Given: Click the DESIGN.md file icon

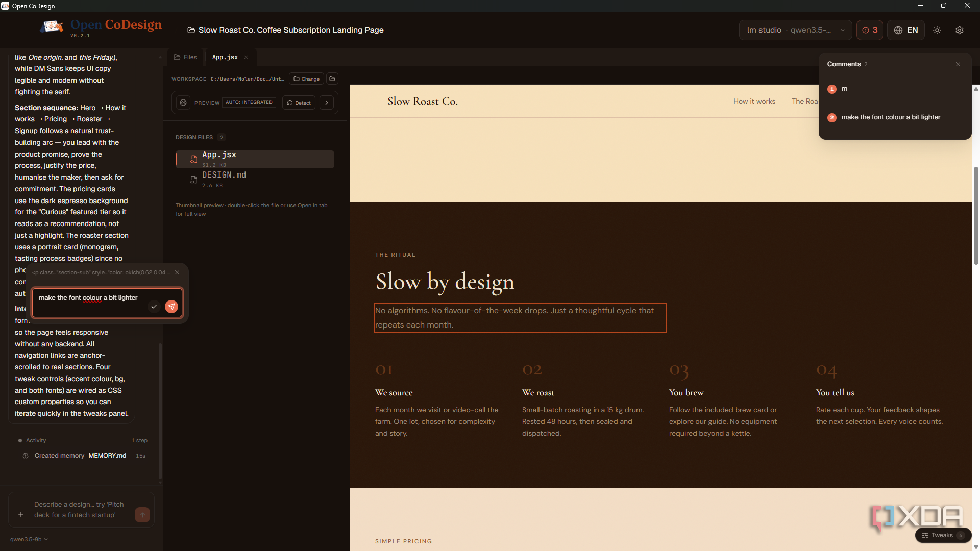Looking at the screenshot, I should click(193, 180).
